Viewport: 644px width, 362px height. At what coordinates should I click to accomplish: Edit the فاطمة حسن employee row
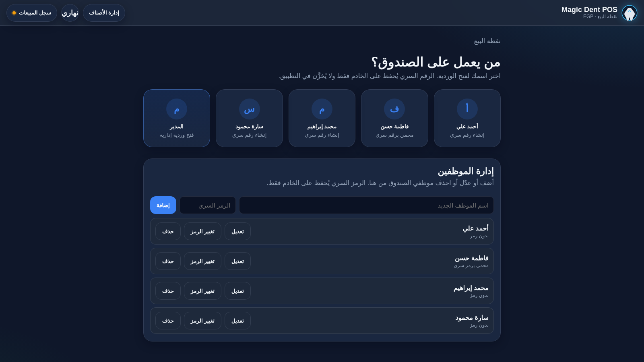(237, 261)
